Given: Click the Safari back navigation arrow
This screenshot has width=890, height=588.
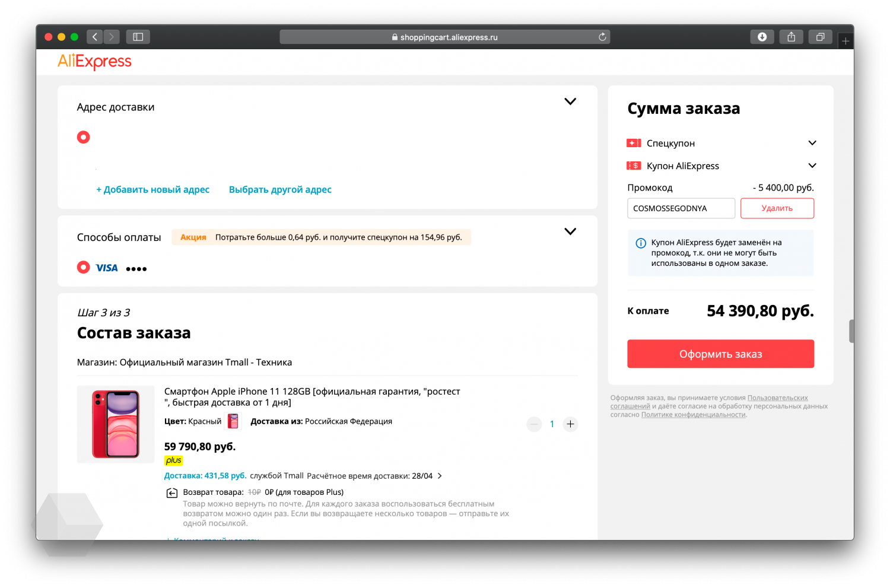Looking at the screenshot, I should (x=94, y=37).
